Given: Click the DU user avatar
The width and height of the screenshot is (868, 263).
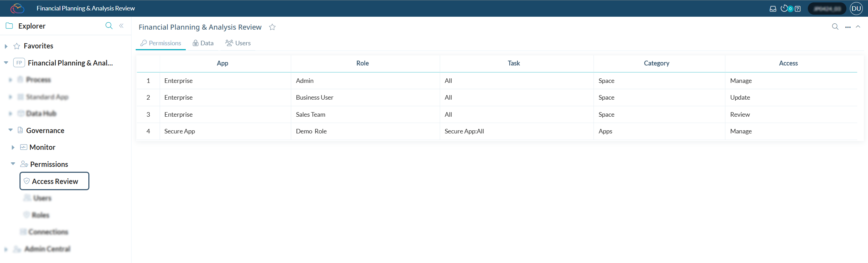Looking at the screenshot, I should point(856,9).
